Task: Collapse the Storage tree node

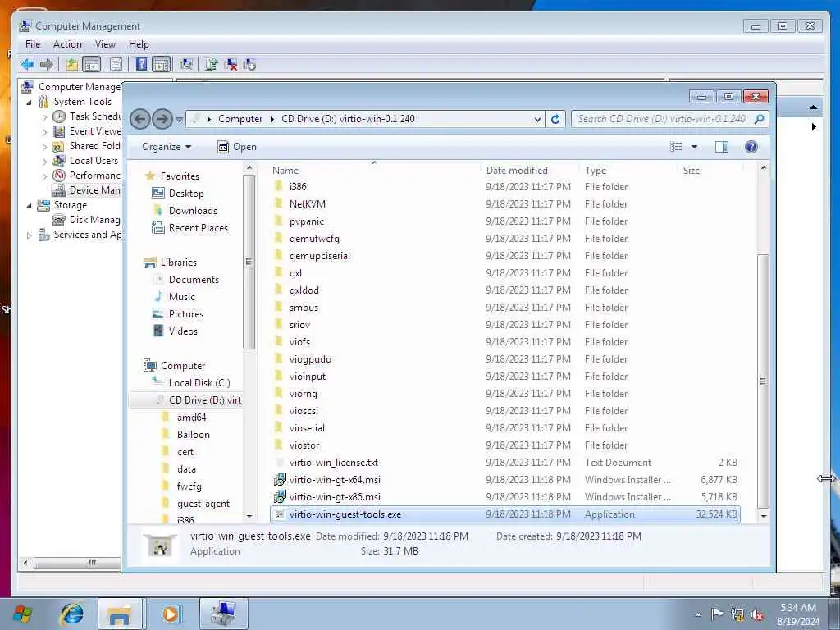Action: coord(29,205)
